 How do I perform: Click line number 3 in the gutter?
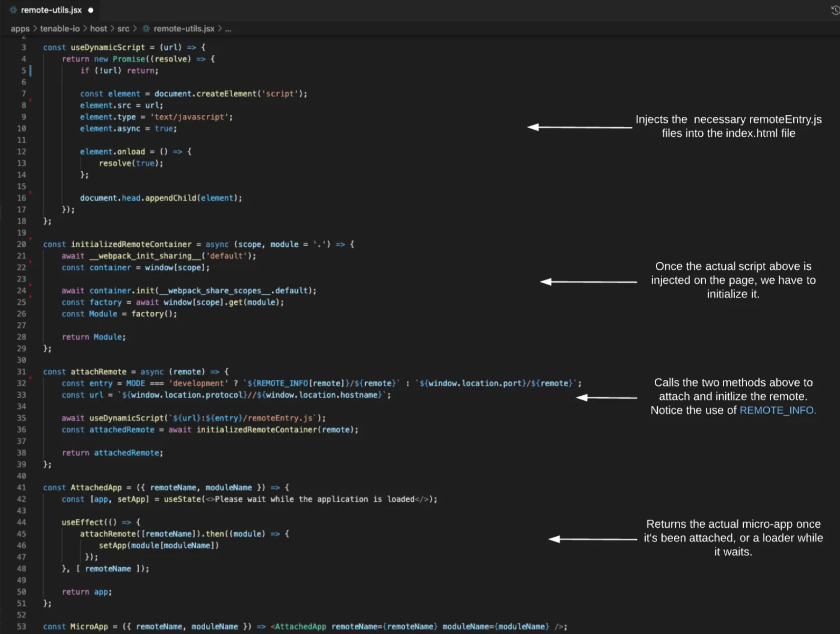point(24,47)
